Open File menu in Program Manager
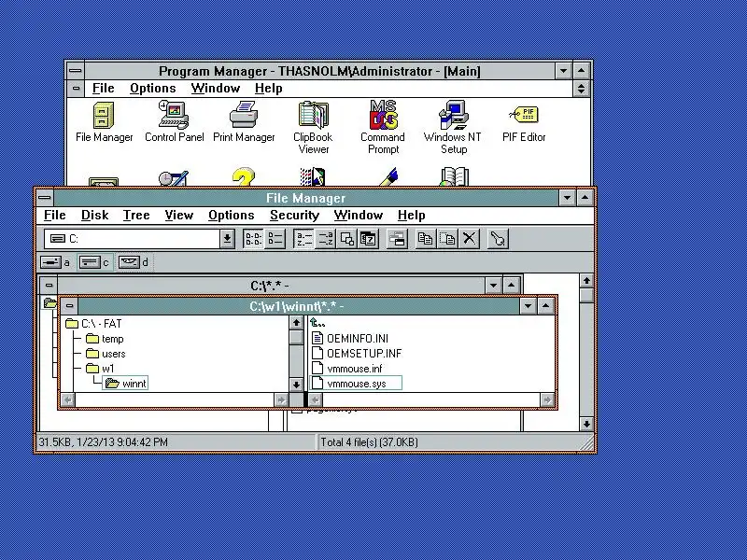 point(104,89)
